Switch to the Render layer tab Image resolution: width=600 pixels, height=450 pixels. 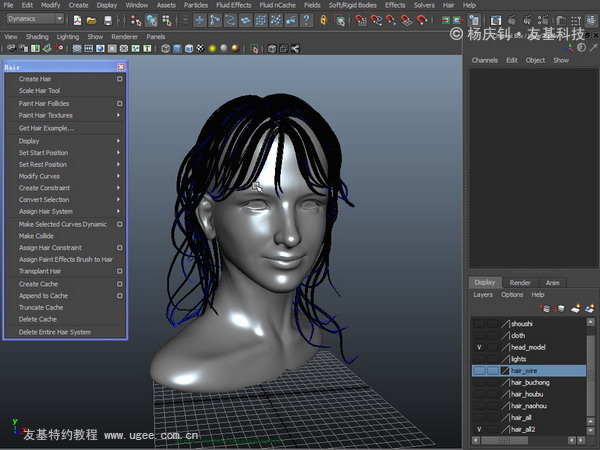(520, 283)
